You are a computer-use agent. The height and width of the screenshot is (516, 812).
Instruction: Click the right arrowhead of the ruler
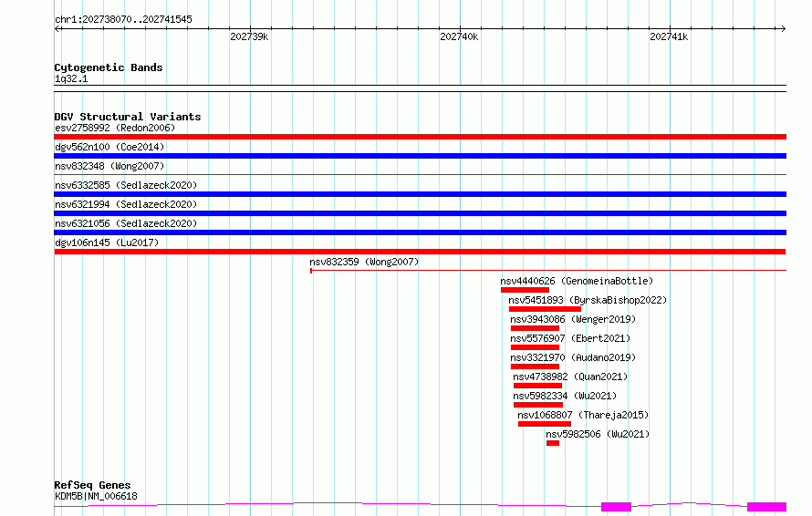tap(784, 29)
